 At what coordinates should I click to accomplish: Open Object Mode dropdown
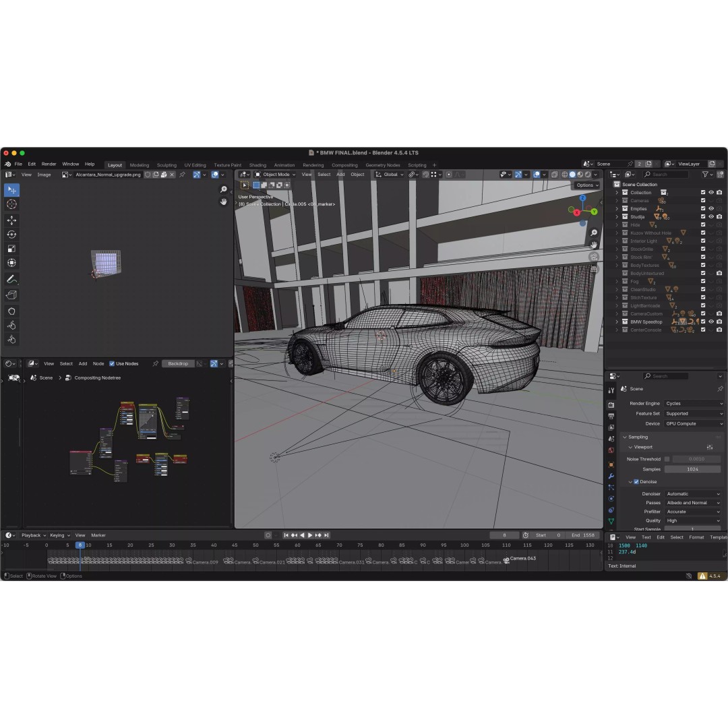(275, 175)
